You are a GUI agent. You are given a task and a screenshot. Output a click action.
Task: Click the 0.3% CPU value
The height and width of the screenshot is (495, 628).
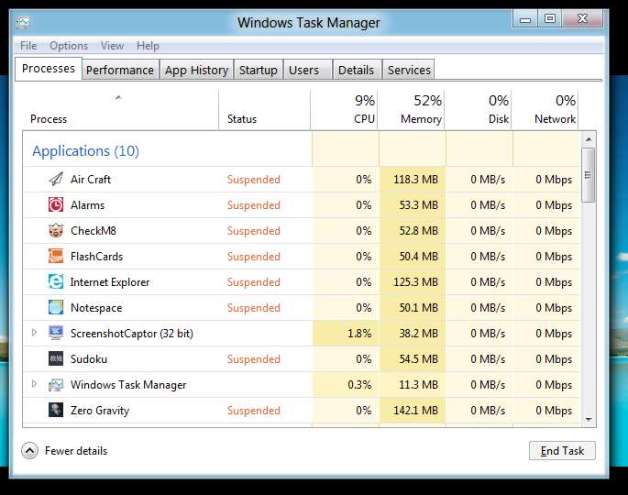359,384
